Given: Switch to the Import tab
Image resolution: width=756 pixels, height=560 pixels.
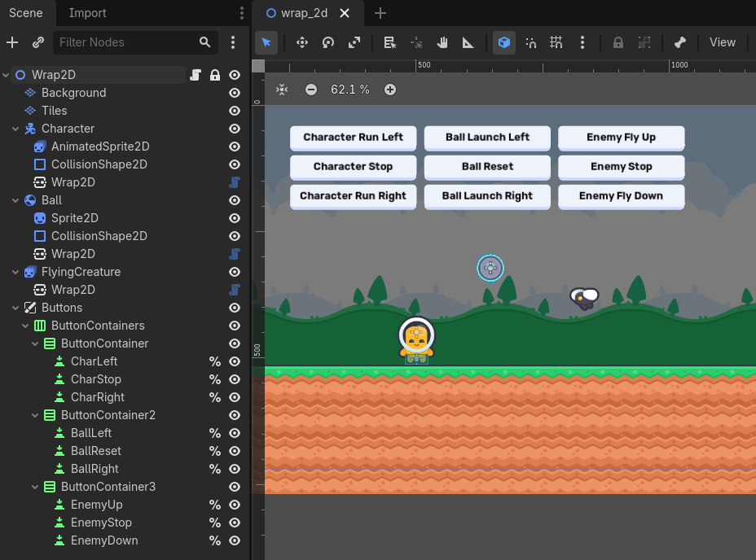Looking at the screenshot, I should pyautogui.click(x=86, y=13).
